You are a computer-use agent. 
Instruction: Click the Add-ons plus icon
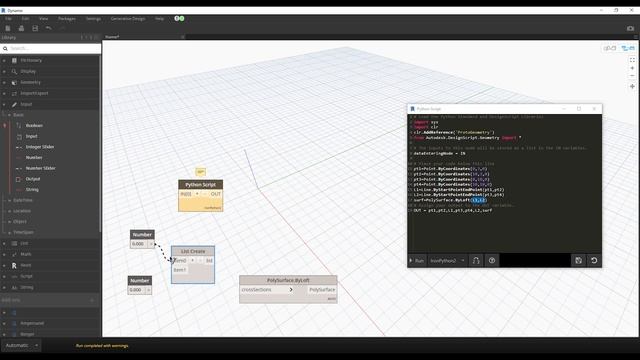pyautogui.click(x=92, y=300)
